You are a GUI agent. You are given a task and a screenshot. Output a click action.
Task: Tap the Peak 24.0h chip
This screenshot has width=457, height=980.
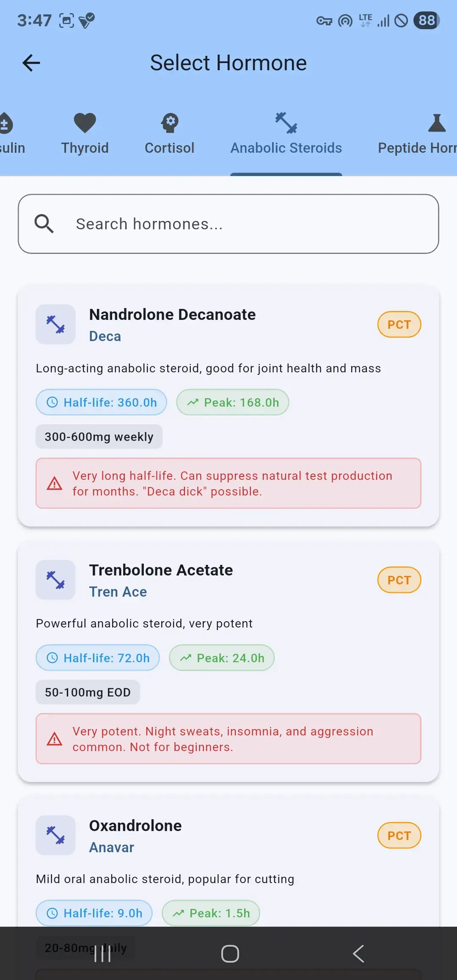coord(222,658)
